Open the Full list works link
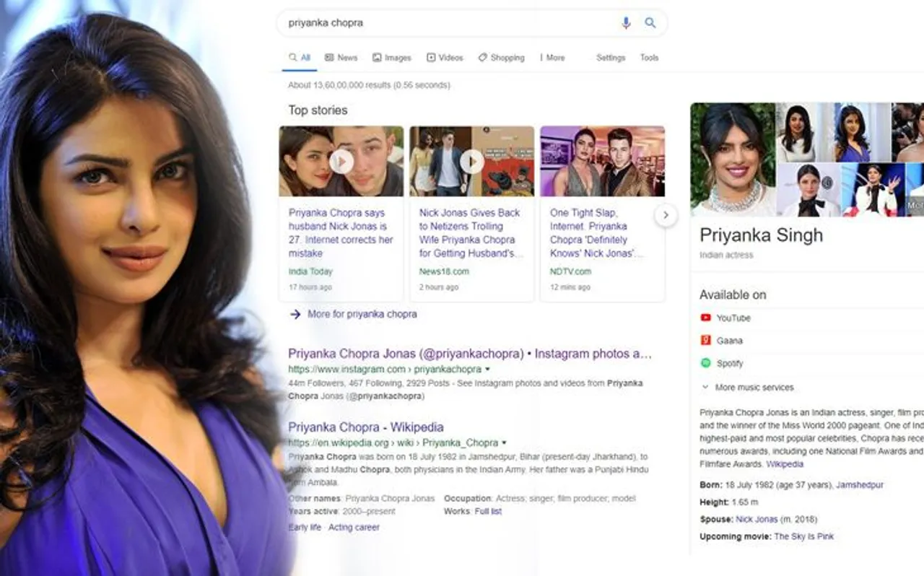This screenshot has width=924, height=576. 488,511
